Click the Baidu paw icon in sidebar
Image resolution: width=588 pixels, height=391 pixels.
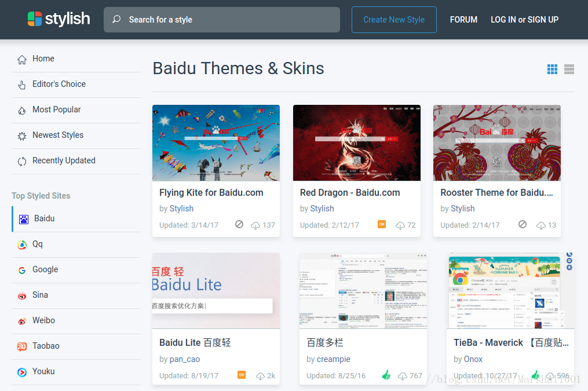(24, 219)
